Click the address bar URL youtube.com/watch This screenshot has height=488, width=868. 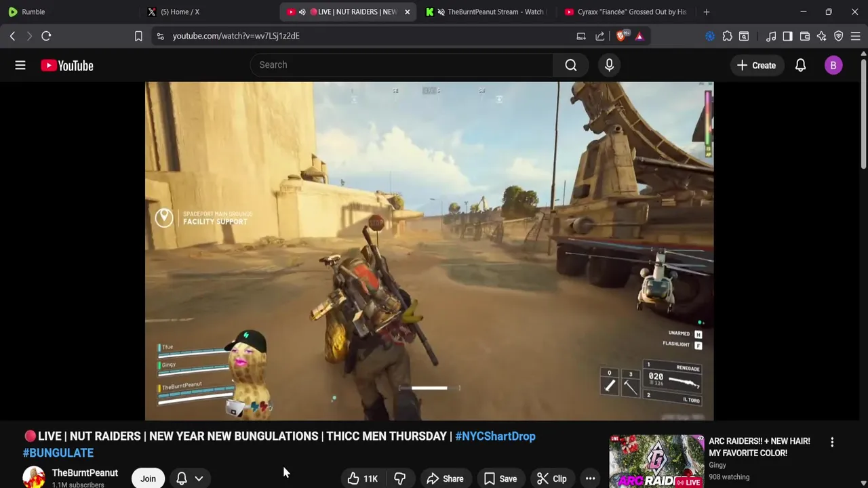pyautogui.click(x=236, y=36)
